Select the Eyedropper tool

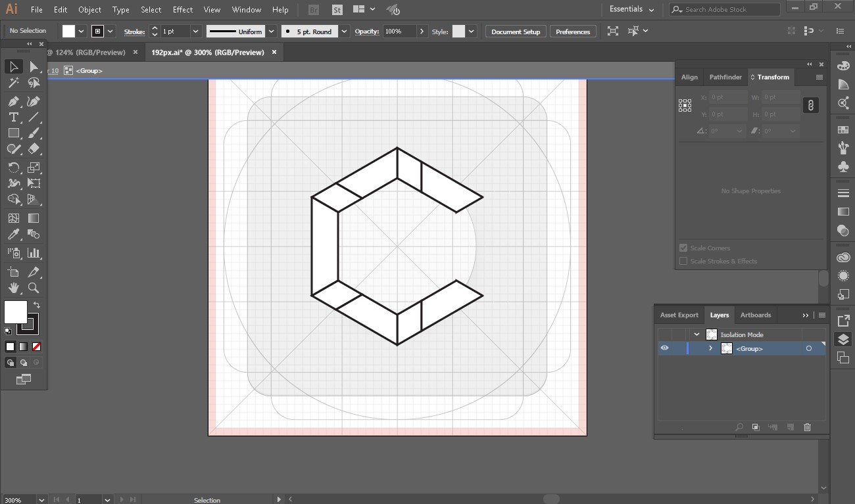click(13, 235)
